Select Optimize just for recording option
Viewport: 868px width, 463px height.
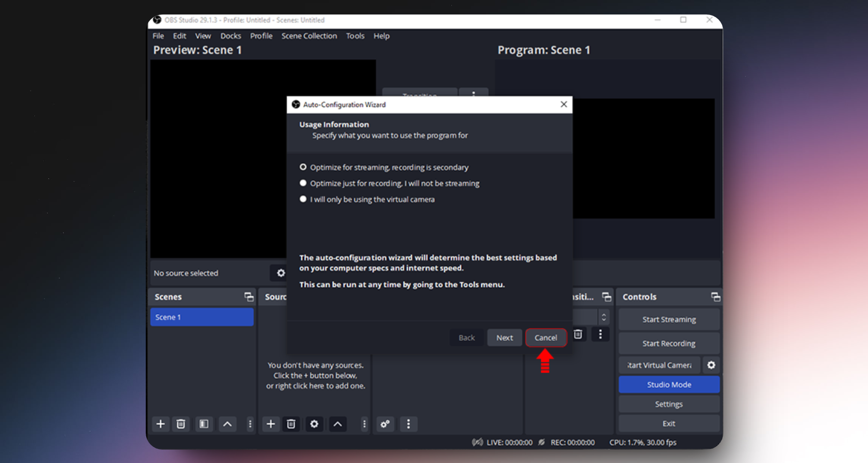pos(303,183)
